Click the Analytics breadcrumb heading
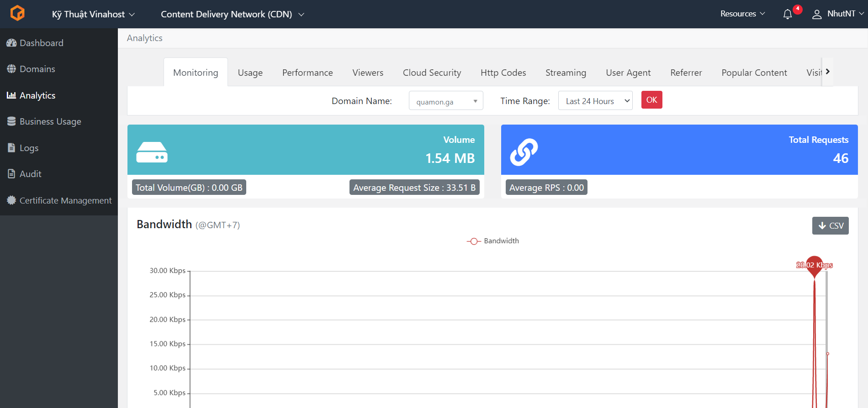The height and width of the screenshot is (408, 868). 144,38
